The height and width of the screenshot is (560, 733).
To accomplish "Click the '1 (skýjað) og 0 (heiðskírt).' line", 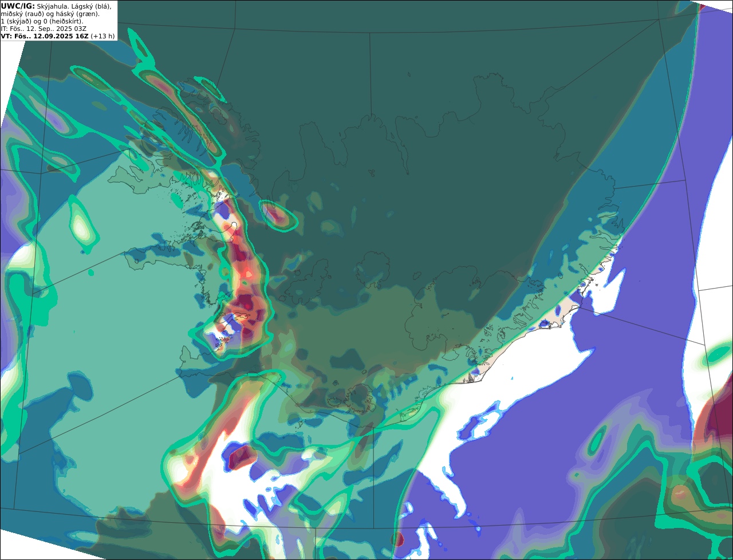I will [42, 21].
